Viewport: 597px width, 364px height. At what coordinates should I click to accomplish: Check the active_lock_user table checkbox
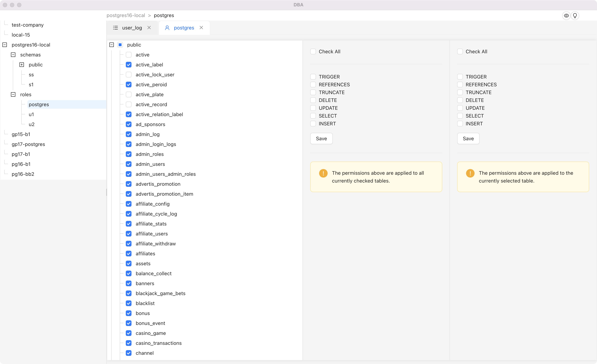(129, 75)
